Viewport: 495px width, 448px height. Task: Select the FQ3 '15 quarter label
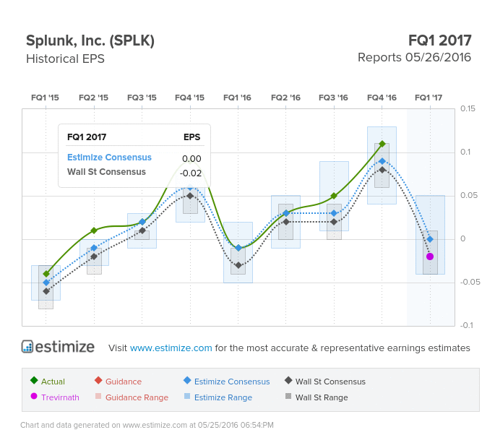[142, 98]
